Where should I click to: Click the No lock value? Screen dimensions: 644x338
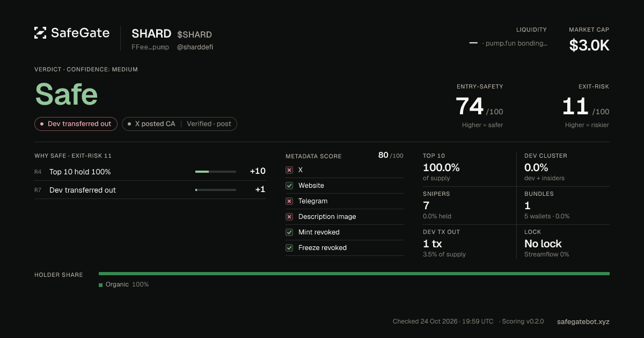point(543,244)
